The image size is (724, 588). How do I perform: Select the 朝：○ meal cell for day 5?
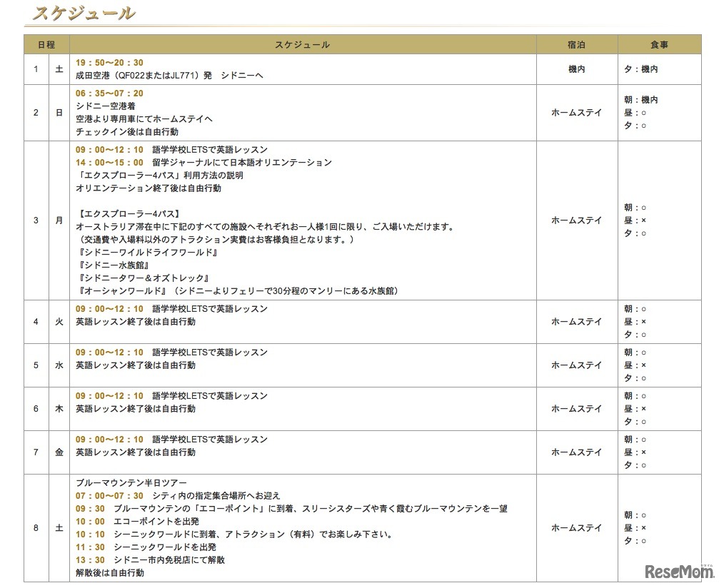pos(633,352)
